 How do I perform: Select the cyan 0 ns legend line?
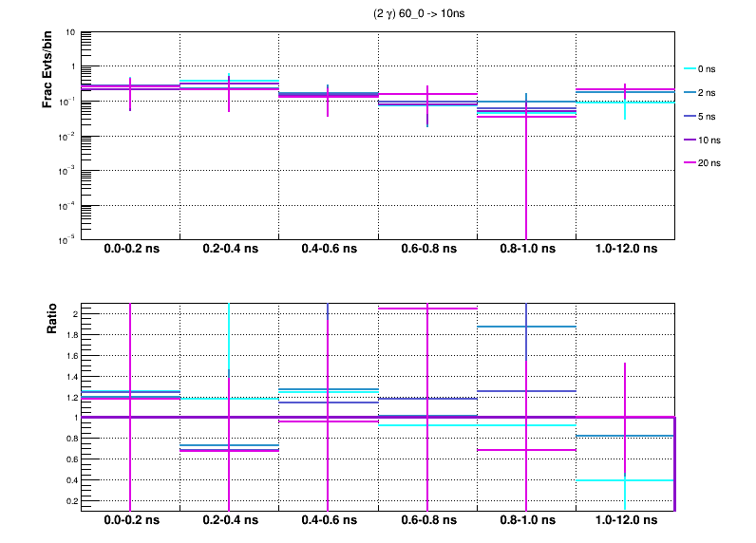click(x=690, y=69)
